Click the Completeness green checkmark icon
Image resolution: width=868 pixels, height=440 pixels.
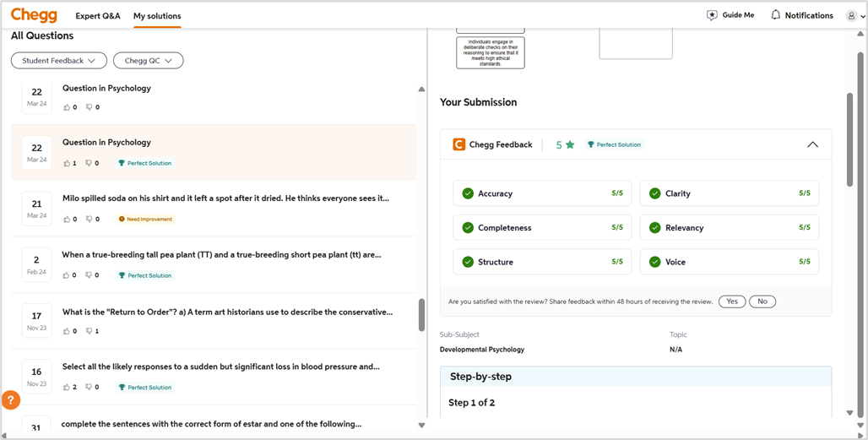[x=468, y=227]
